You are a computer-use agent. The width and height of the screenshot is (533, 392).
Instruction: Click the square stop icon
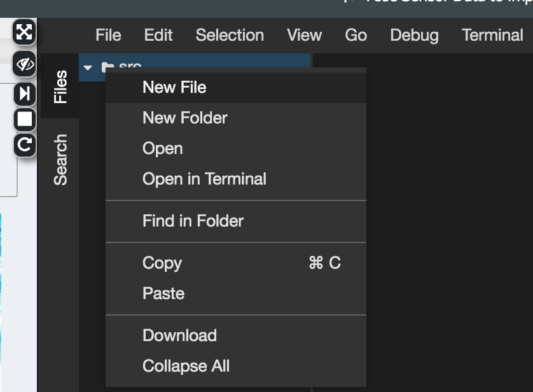tap(24, 119)
